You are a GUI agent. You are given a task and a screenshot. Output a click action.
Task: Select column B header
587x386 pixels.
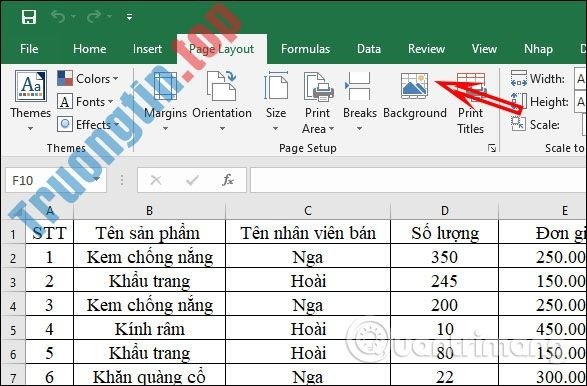tap(150, 211)
